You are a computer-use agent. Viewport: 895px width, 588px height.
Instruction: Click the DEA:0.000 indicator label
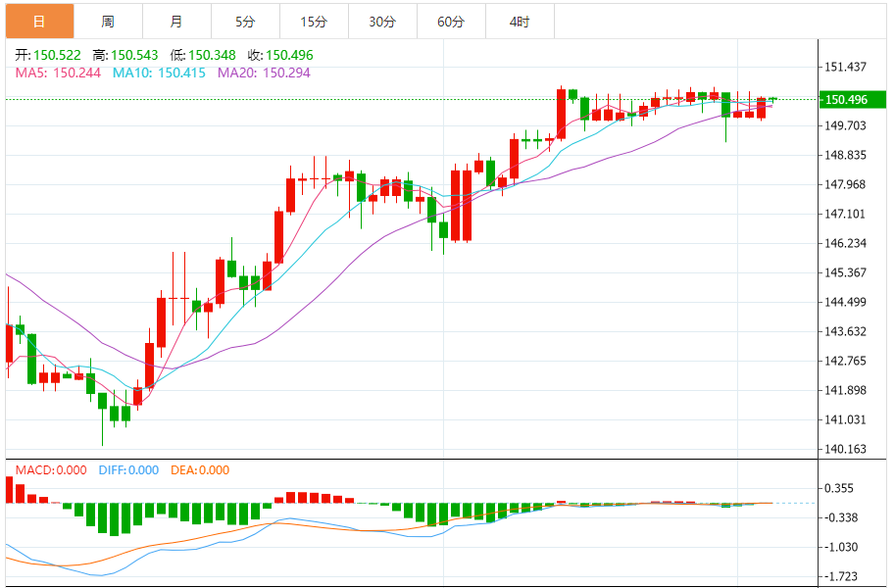(200, 470)
